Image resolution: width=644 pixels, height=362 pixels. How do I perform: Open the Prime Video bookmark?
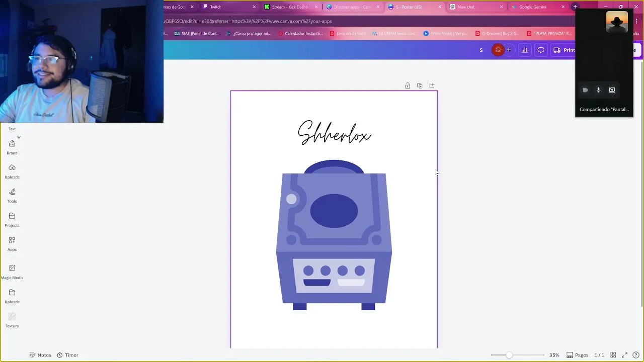pyautogui.click(x=445, y=34)
